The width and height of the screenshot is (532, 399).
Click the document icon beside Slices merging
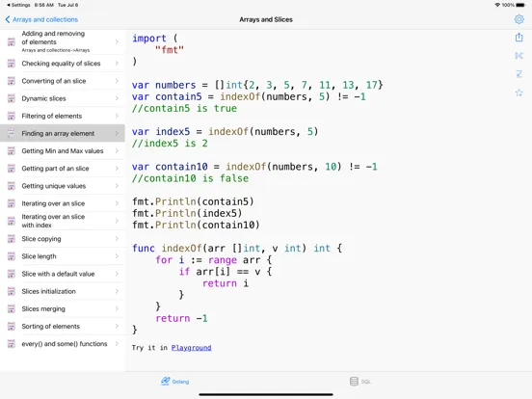(x=12, y=308)
